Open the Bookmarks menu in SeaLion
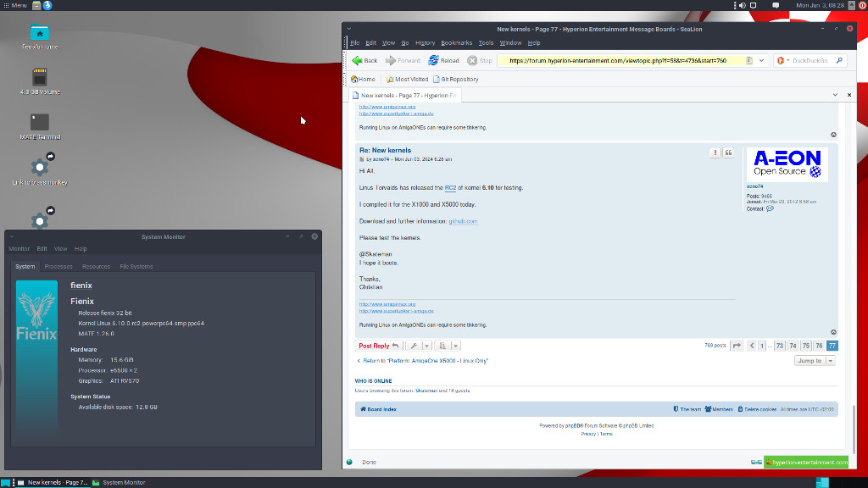The width and height of the screenshot is (868, 488). [x=457, y=42]
